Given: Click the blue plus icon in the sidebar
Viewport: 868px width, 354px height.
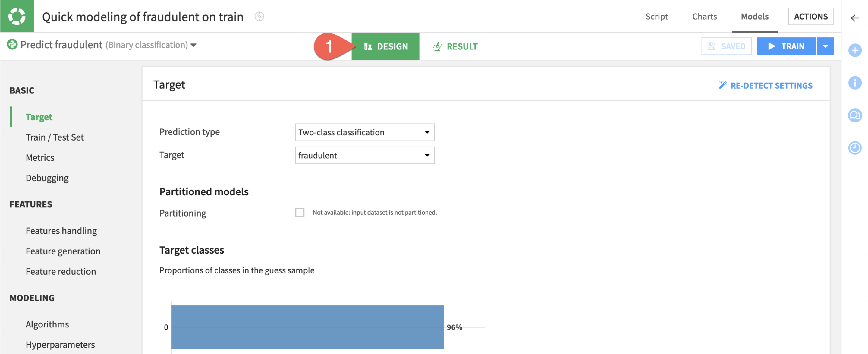Looking at the screenshot, I should coord(854,51).
